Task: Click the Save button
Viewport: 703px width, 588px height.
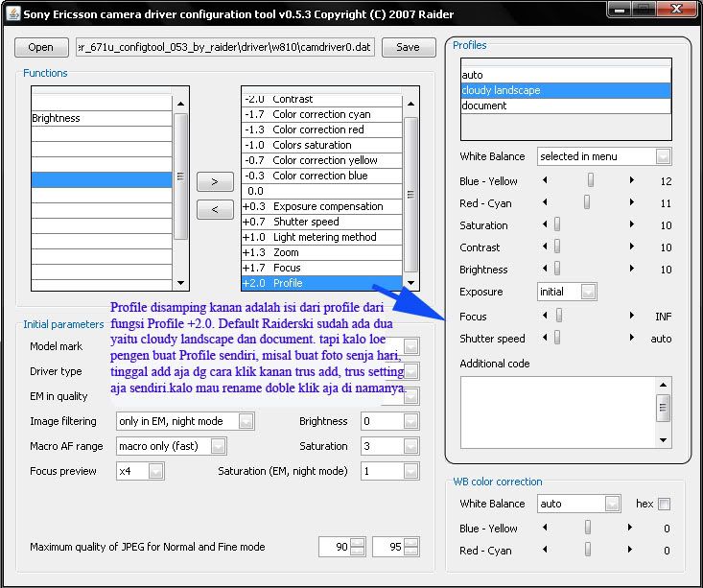Action: [409, 47]
